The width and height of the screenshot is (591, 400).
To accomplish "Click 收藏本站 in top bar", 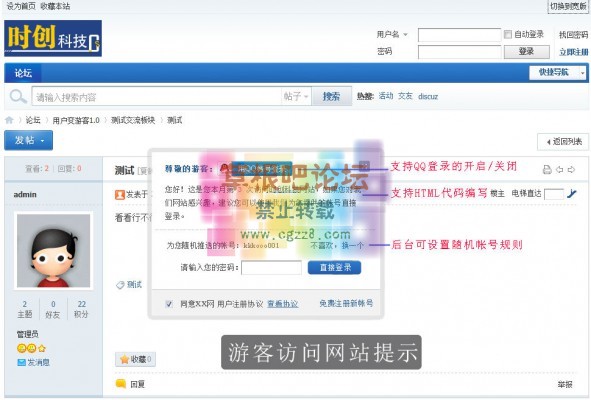I will pos(55,6).
